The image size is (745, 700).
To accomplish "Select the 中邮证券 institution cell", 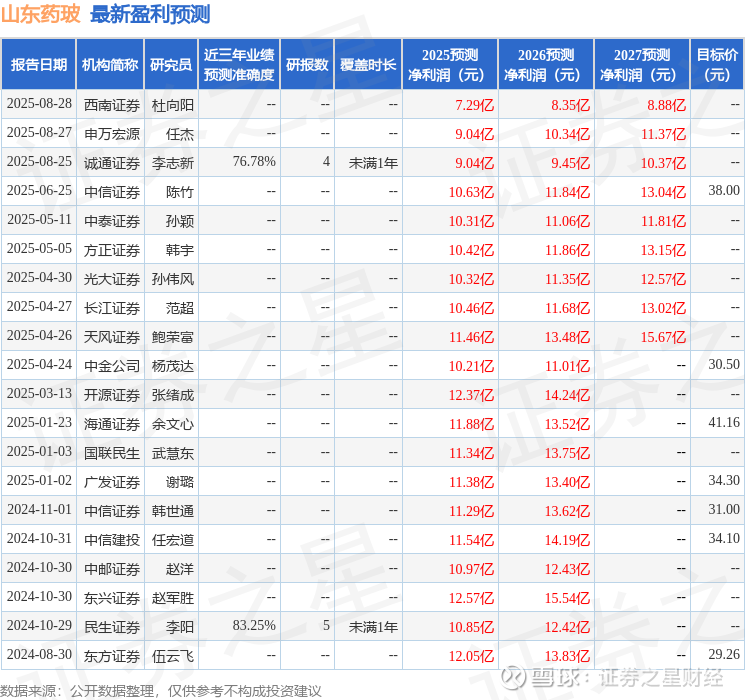I will (112, 569).
